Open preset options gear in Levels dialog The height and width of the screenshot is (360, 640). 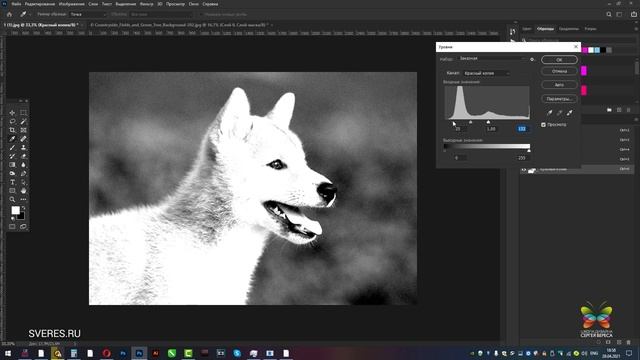[x=532, y=59]
